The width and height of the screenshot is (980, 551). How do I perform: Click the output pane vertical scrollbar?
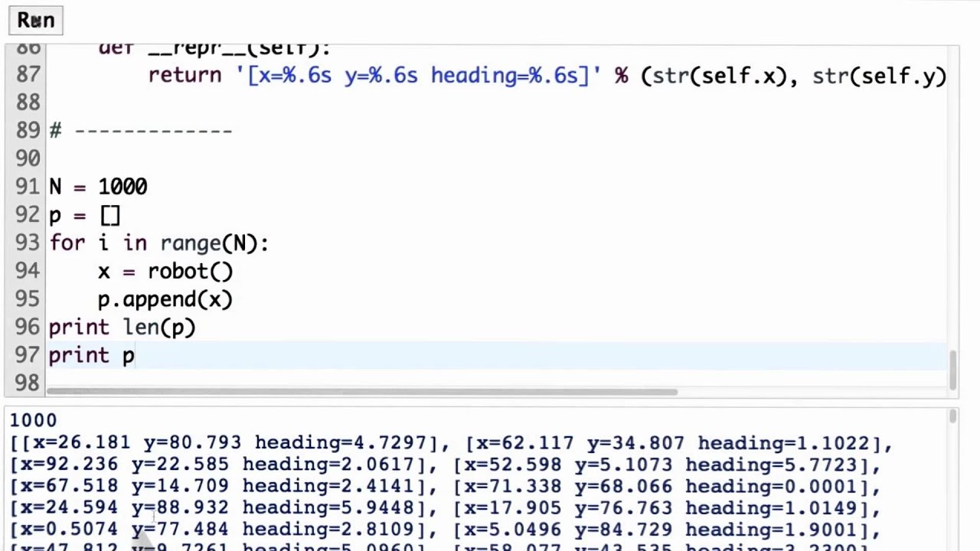click(953, 417)
